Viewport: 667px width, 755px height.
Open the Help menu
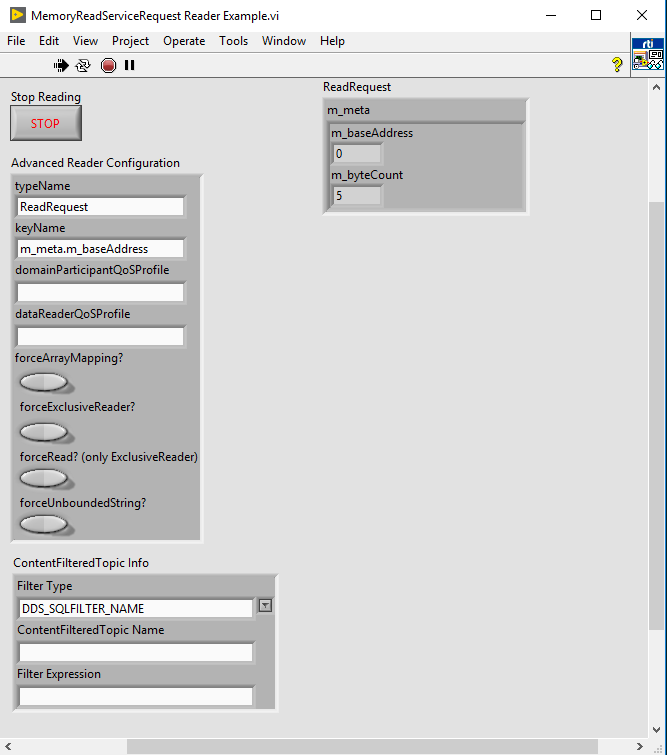point(332,41)
